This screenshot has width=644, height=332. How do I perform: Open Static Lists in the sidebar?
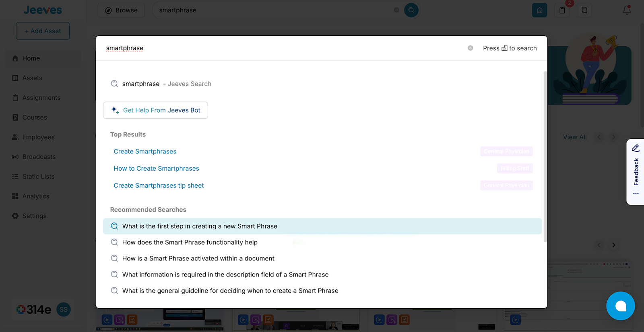point(43,177)
